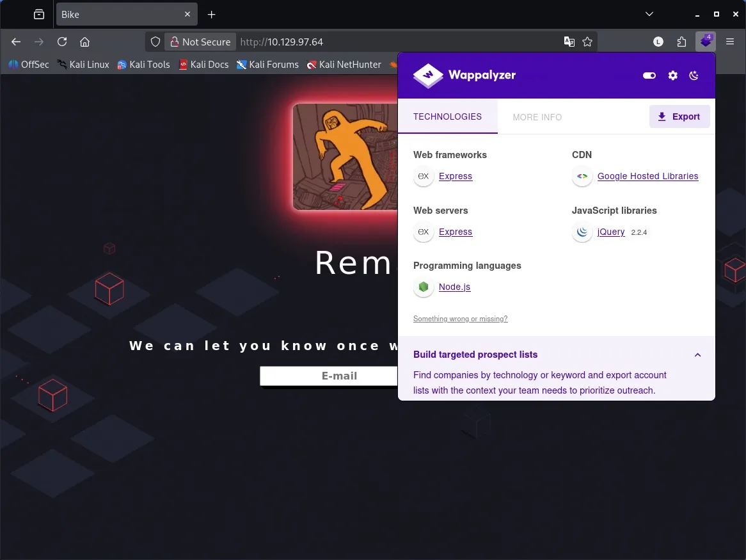746x560 pixels.
Task: Click the Build targeted prospect lists heading
Action: [475, 355]
